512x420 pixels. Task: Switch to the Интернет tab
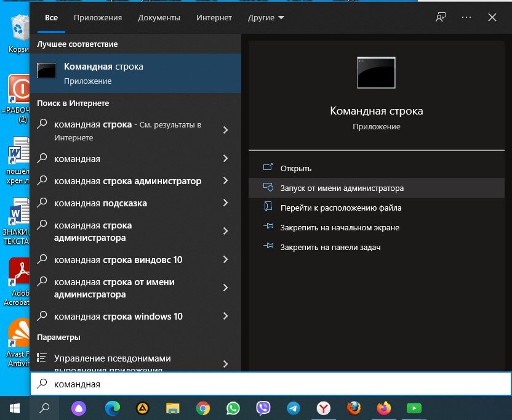214,18
